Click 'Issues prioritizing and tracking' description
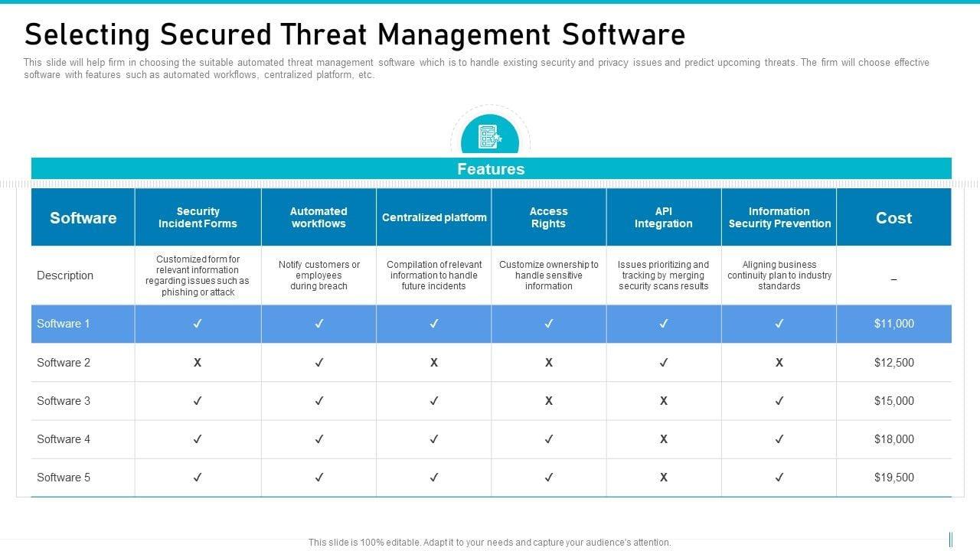Image resolution: width=980 pixels, height=551 pixels. [664, 275]
